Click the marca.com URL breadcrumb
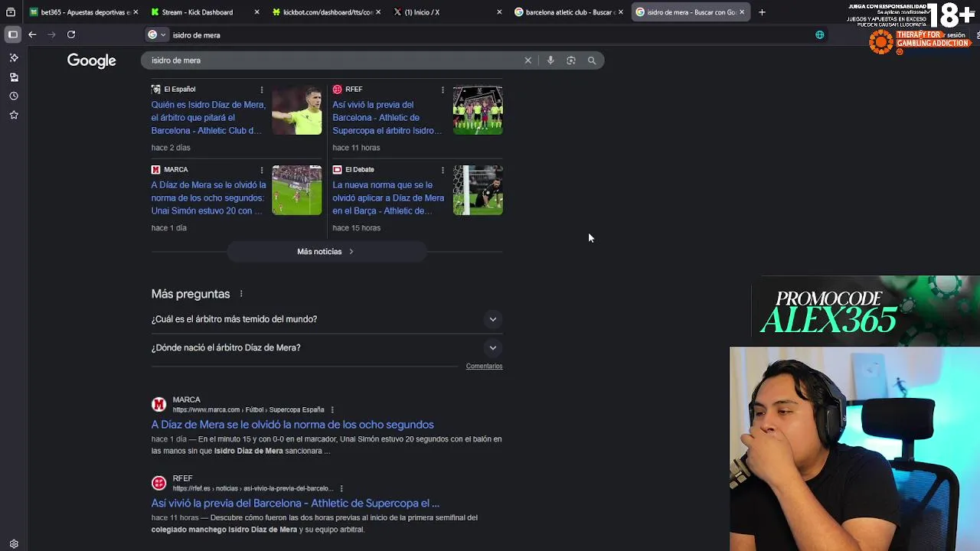This screenshot has width=980, height=551. [x=248, y=410]
